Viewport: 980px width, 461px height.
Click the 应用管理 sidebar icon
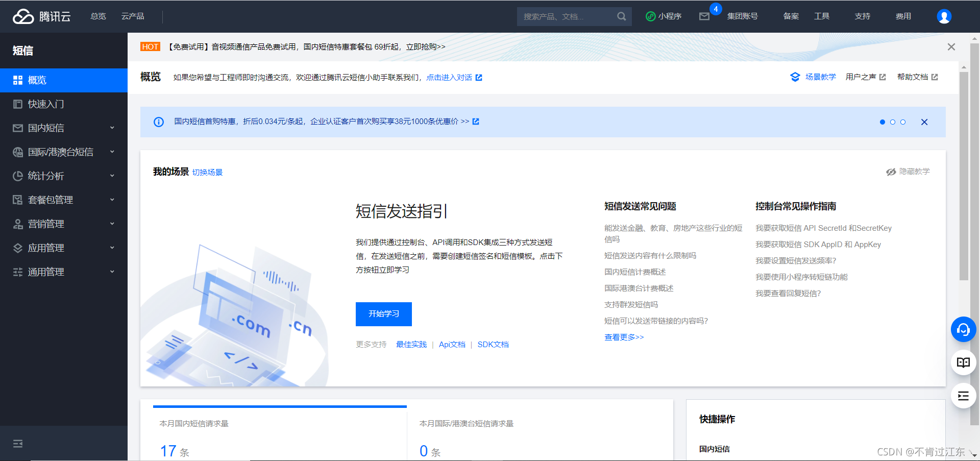18,248
